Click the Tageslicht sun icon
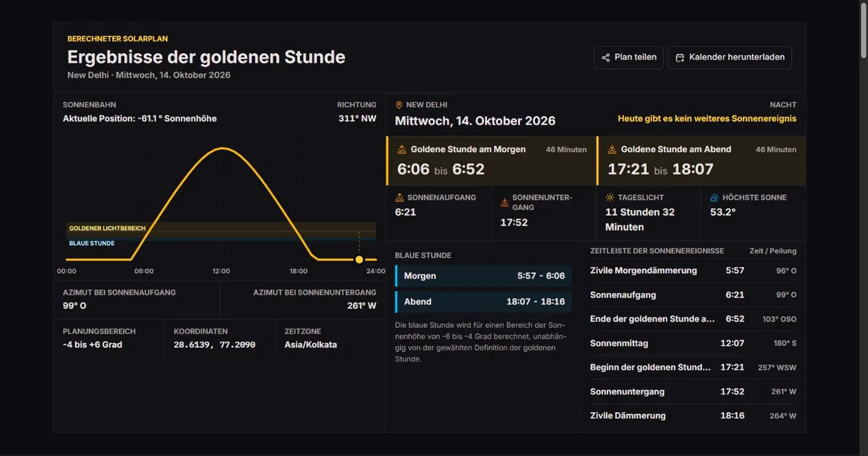 [x=610, y=198]
